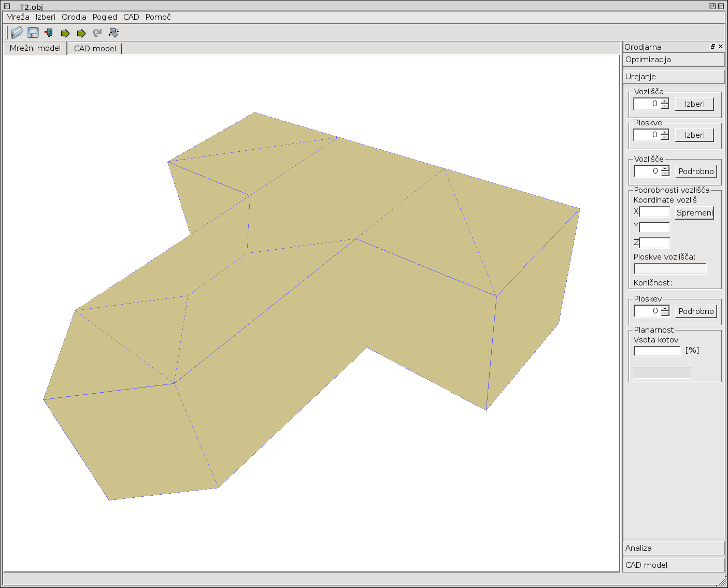Click the green arrow beside the grey redo icon
The width and height of the screenshot is (728, 588).
[81, 33]
